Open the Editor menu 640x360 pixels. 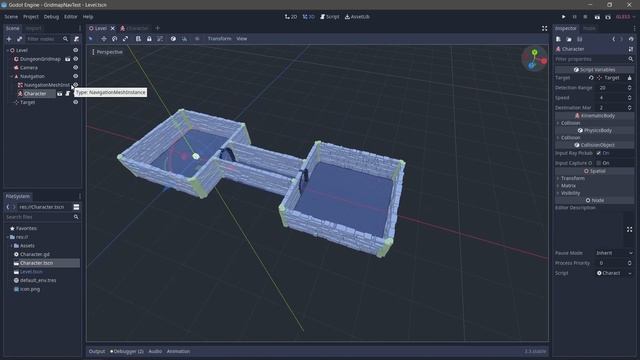point(71,17)
